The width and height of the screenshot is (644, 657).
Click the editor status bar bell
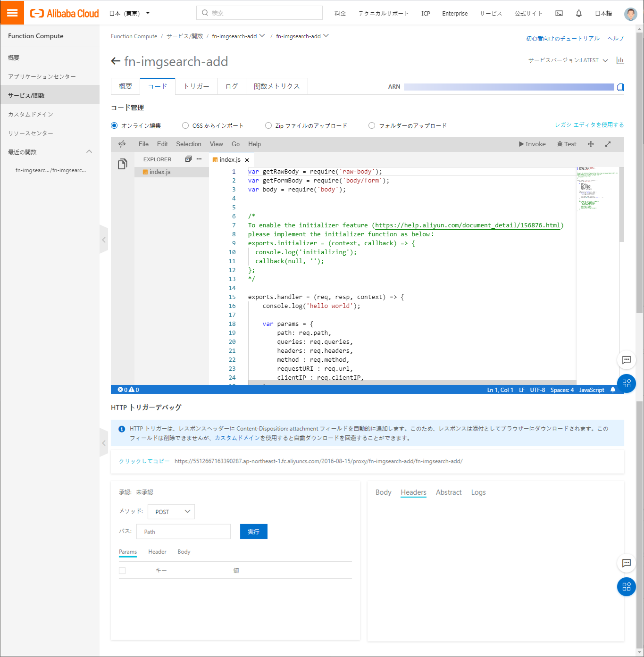point(613,390)
